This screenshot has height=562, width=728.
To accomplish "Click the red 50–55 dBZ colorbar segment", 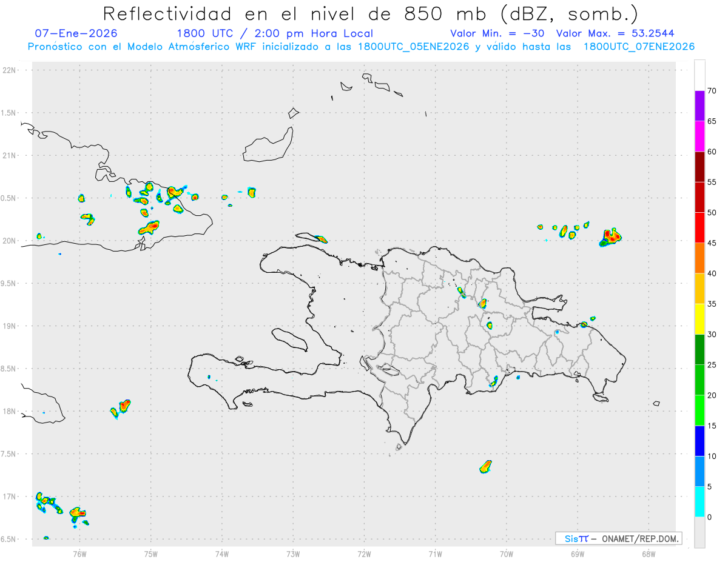I will pos(699,197).
